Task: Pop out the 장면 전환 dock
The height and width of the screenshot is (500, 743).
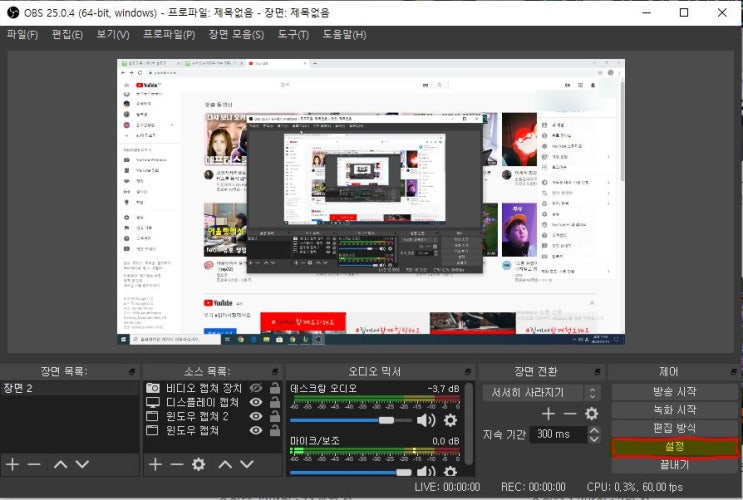Action: [598, 372]
